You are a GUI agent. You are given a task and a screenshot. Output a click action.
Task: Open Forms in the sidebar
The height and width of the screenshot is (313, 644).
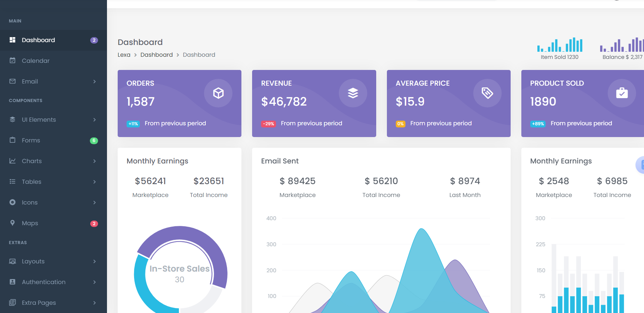[31, 140]
